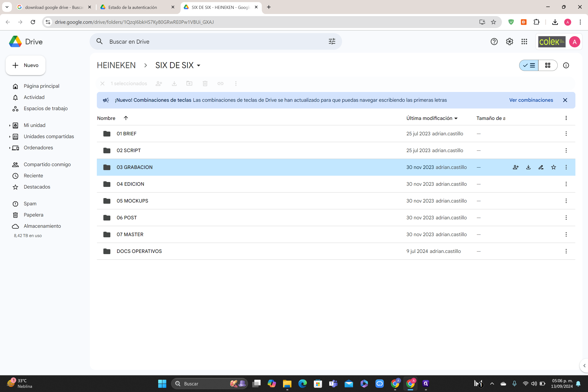
Task: Download the 03 GRABACION folder from its row
Action: tap(528, 167)
